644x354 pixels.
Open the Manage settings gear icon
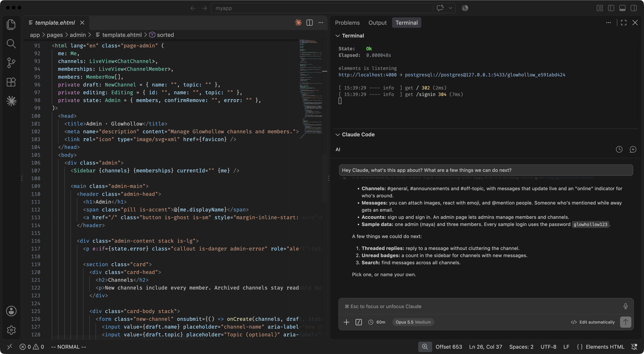point(11,330)
